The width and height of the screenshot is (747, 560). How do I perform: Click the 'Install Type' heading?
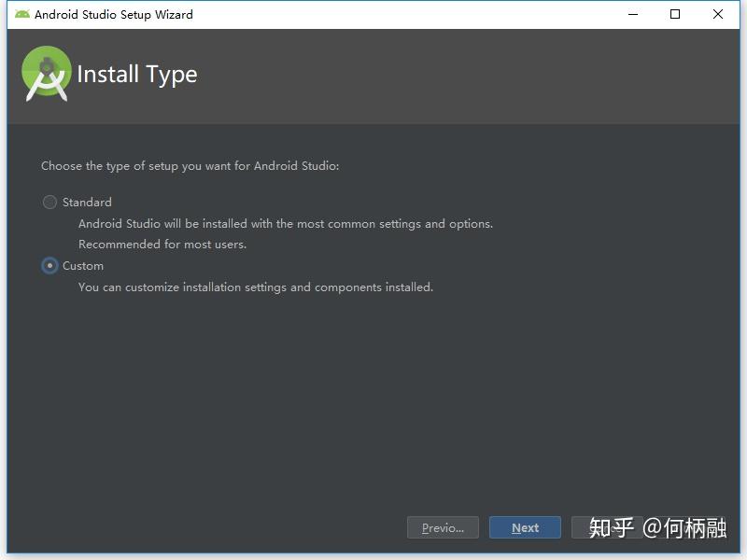[x=137, y=75]
